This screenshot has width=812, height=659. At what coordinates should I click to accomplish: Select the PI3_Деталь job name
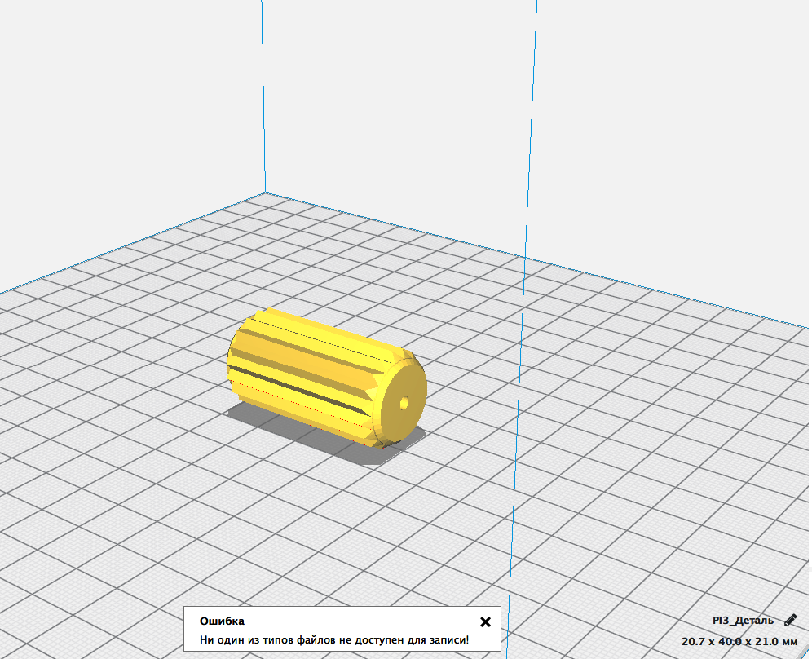(x=742, y=621)
